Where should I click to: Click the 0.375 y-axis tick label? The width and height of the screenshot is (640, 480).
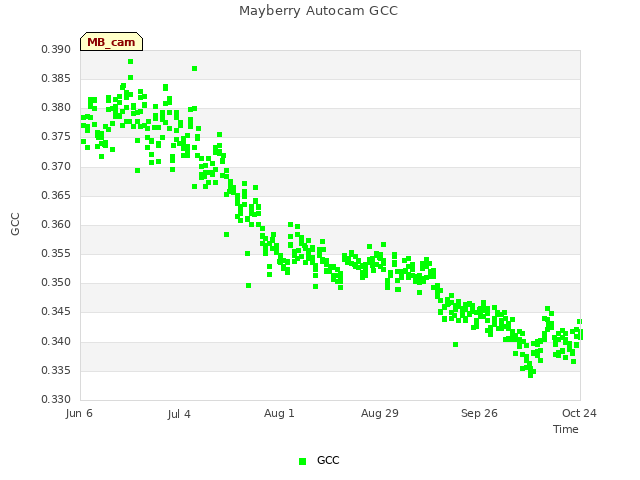56,137
